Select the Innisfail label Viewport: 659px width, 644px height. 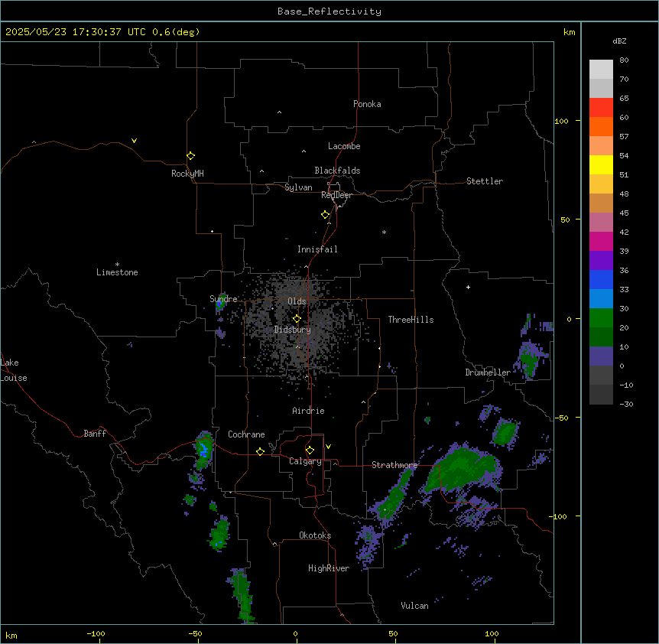click(317, 249)
